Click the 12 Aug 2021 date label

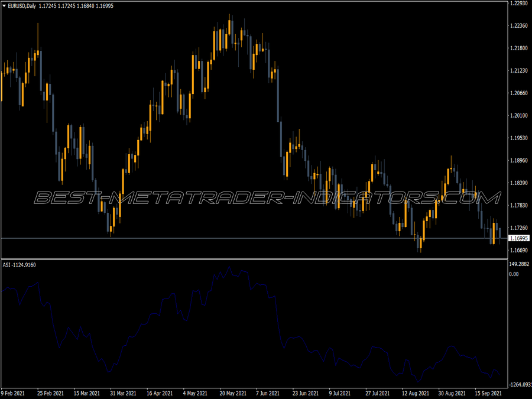click(416, 394)
